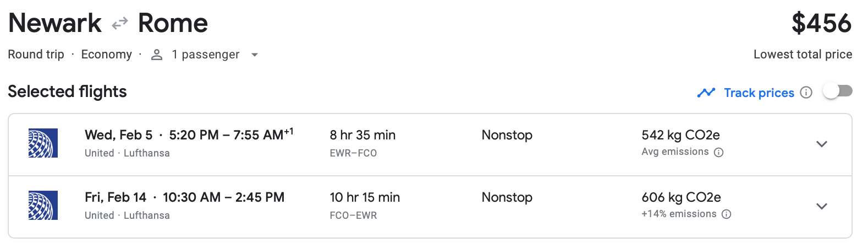Viewport: 868px width, 248px height.
Task: Click United logo on outbound flight
Action: [x=43, y=143]
